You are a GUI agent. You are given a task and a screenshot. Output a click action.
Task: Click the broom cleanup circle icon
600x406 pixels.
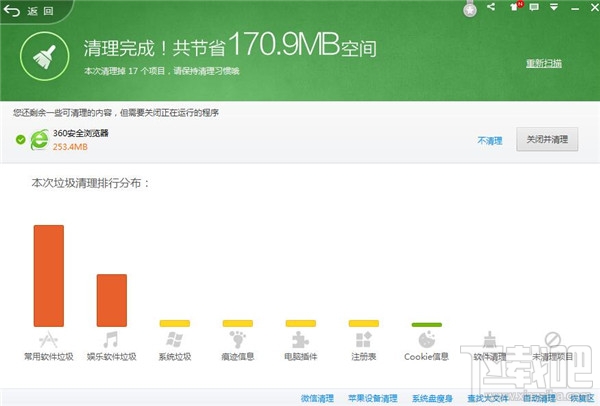point(44,56)
